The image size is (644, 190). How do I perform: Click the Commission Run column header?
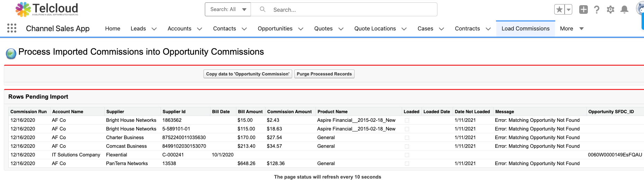[28, 111]
